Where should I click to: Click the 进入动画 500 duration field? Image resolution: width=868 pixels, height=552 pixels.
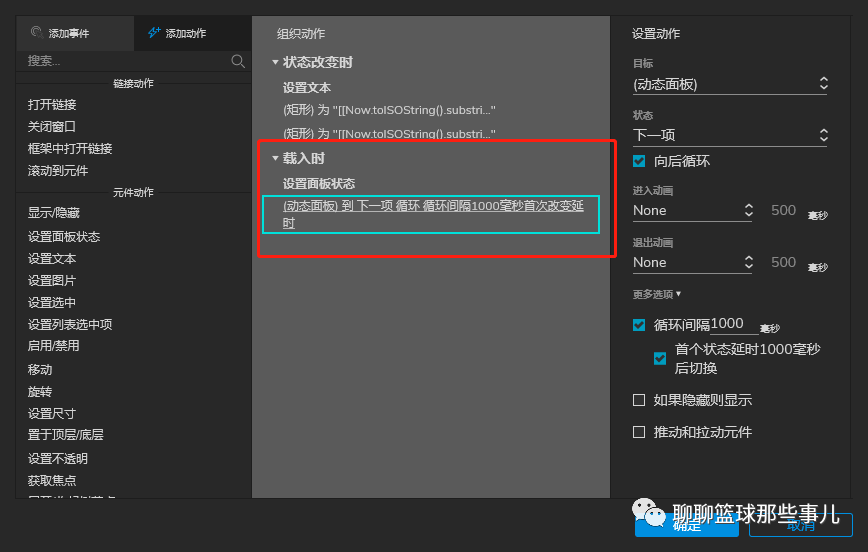click(x=783, y=210)
